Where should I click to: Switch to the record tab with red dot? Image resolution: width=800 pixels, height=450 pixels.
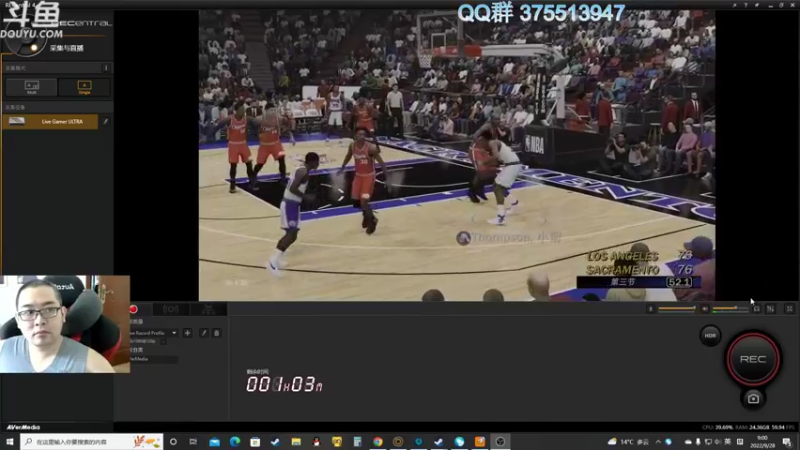pos(134,309)
